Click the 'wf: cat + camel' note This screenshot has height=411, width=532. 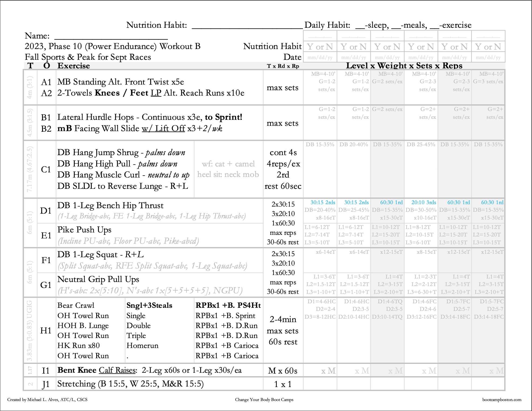(228, 164)
